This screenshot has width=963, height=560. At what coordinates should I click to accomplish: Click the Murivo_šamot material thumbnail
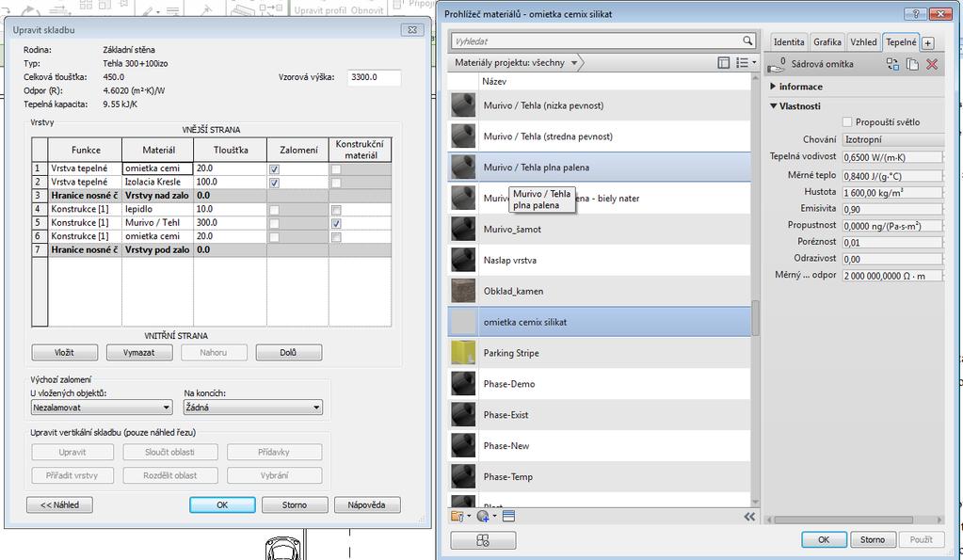click(x=463, y=229)
